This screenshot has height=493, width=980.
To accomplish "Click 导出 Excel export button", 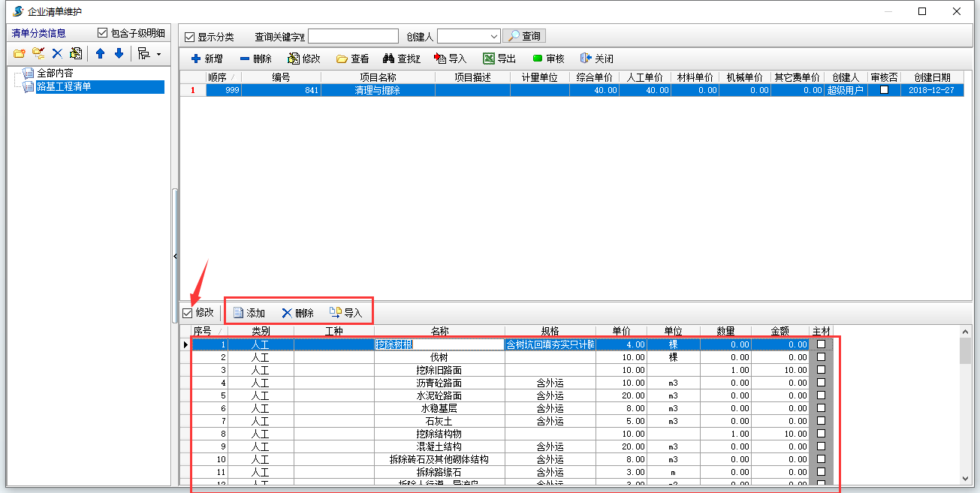I will tap(499, 59).
